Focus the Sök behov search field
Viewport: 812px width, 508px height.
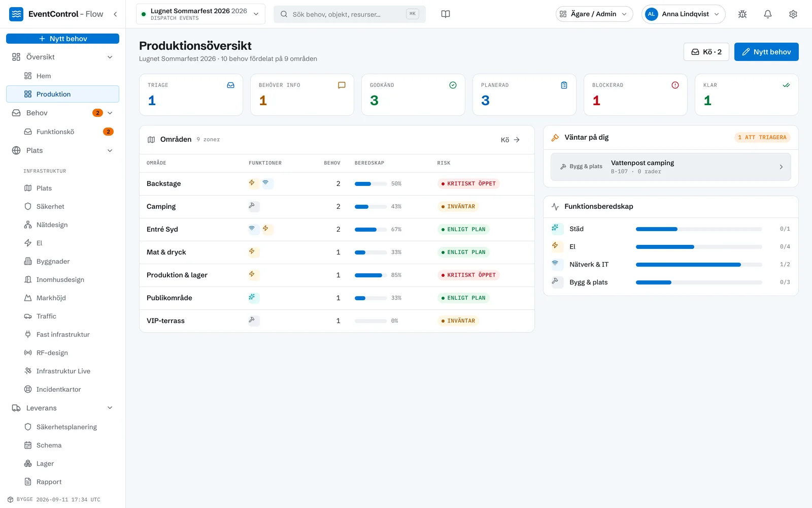[350, 14]
